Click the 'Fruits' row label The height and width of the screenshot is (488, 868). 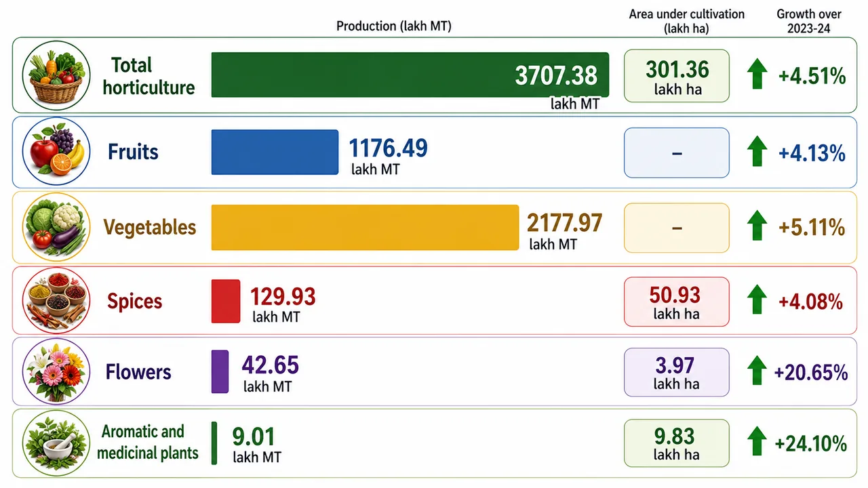pyautogui.click(x=133, y=151)
